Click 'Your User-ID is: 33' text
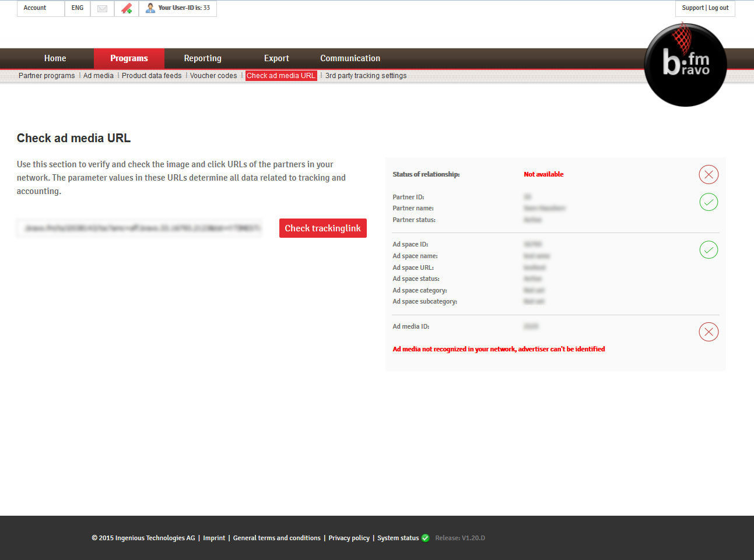 (x=184, y=8)
